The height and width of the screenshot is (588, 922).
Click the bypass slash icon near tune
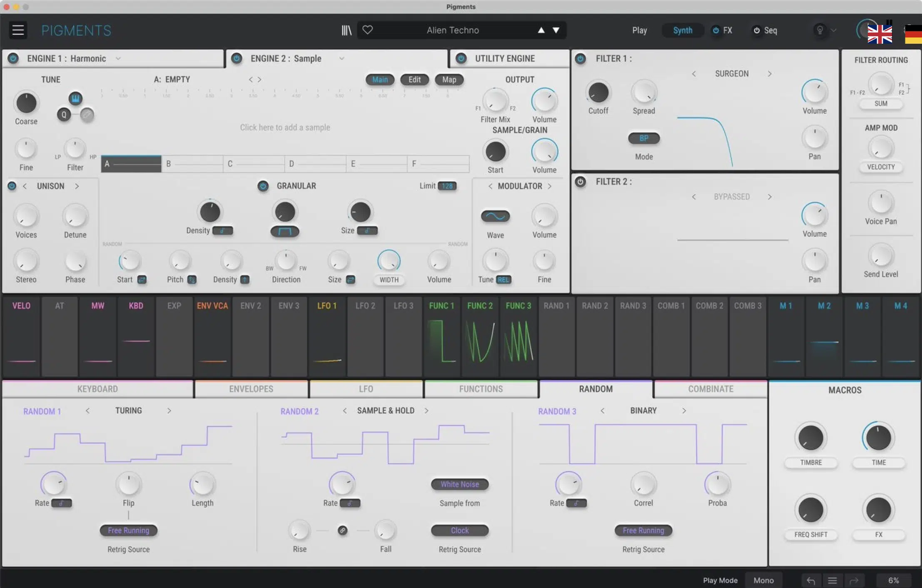pos(87,115)
